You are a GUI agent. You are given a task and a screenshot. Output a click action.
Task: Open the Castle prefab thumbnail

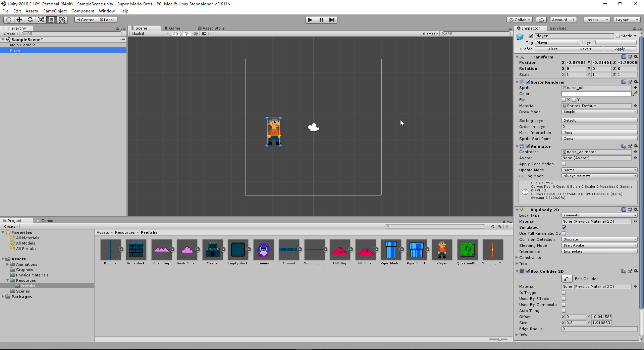point(212,250)
